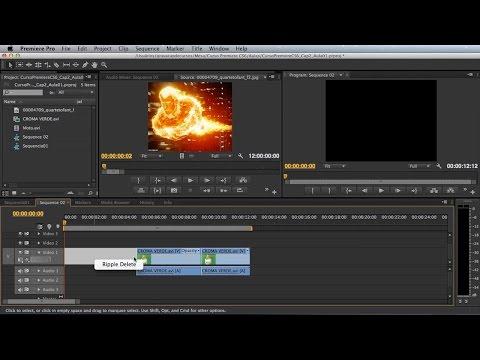Collapse Video 1 track triangle
Viewport: 480px width, 360px height.
click(39, 252)
